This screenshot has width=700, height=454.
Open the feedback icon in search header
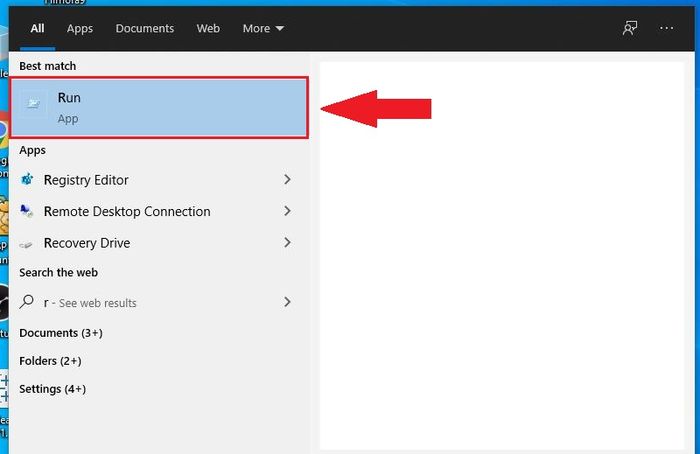click(x=630, y=28)
